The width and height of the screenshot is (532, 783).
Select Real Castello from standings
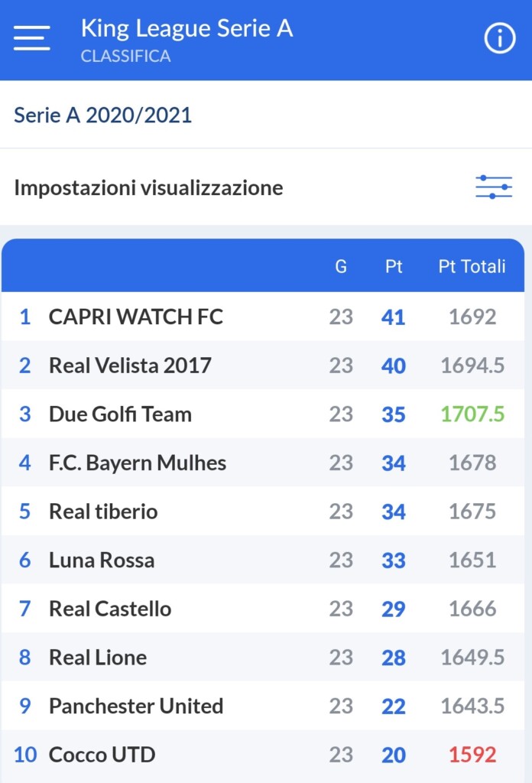pos(110,609)
